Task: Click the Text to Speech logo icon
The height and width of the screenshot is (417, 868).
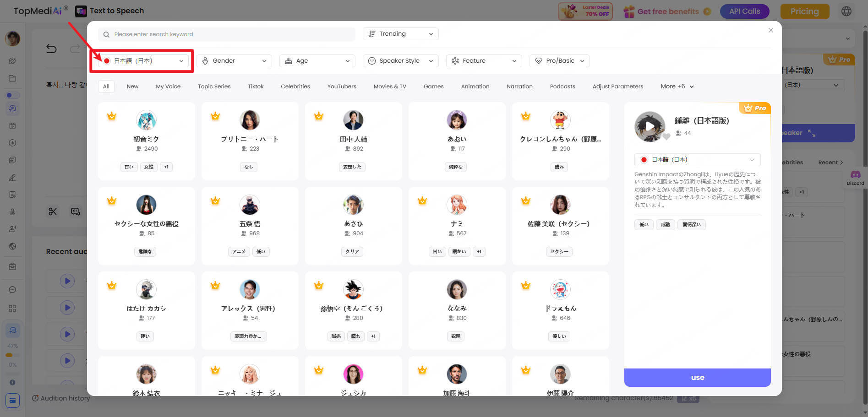Action: point(81,11)
